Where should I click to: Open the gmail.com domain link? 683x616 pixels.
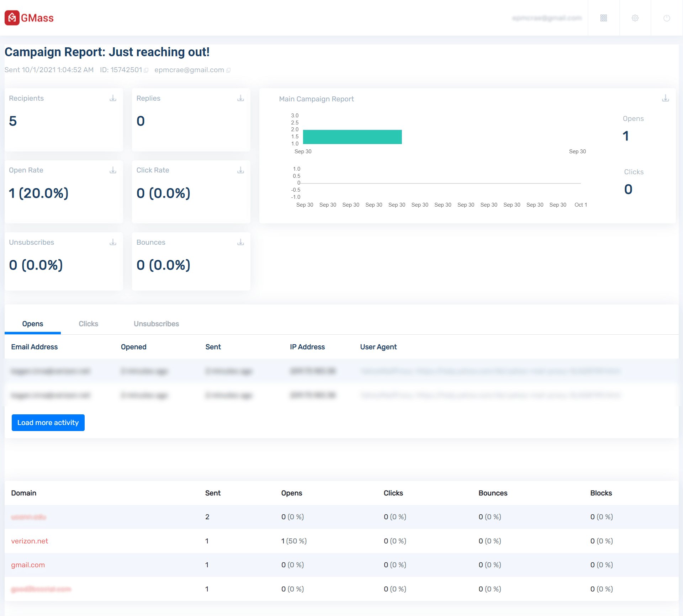point(28,565)
